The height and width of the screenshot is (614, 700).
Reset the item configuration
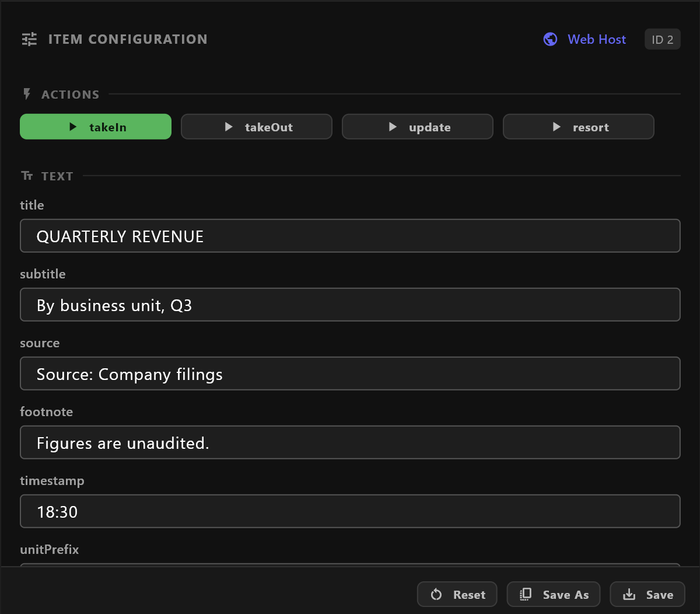457,595
